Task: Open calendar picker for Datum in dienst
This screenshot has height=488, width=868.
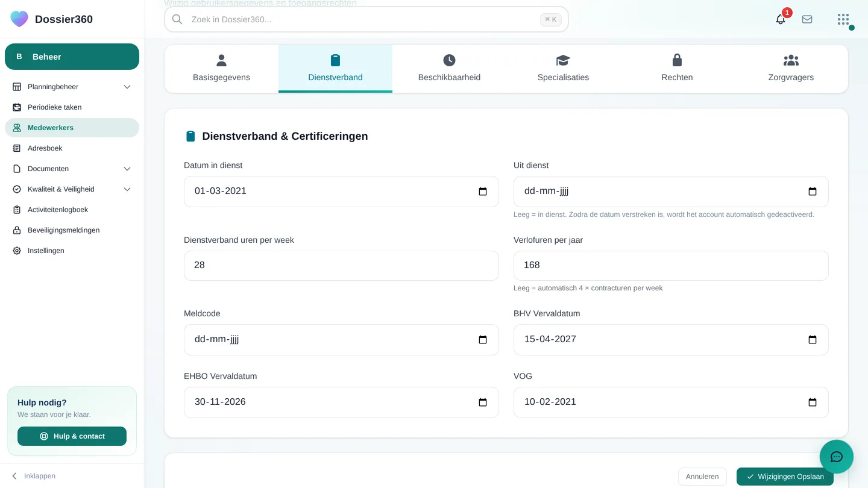Action: pyautogui.click(x=483, y=192)
